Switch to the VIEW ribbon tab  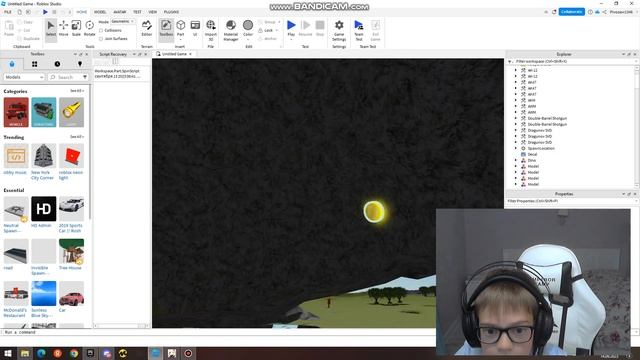153,12
